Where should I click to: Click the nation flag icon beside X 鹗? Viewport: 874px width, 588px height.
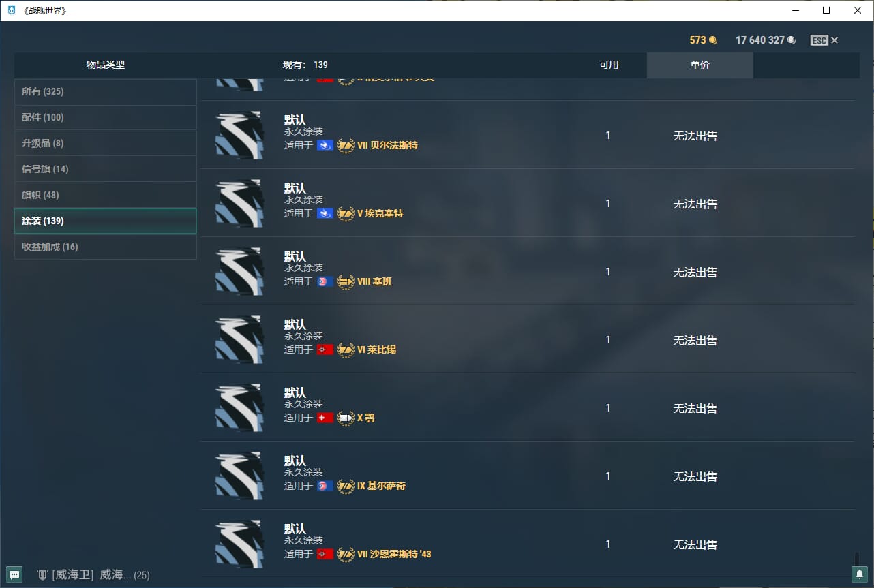pyautogui.click(x=325, y=418)
